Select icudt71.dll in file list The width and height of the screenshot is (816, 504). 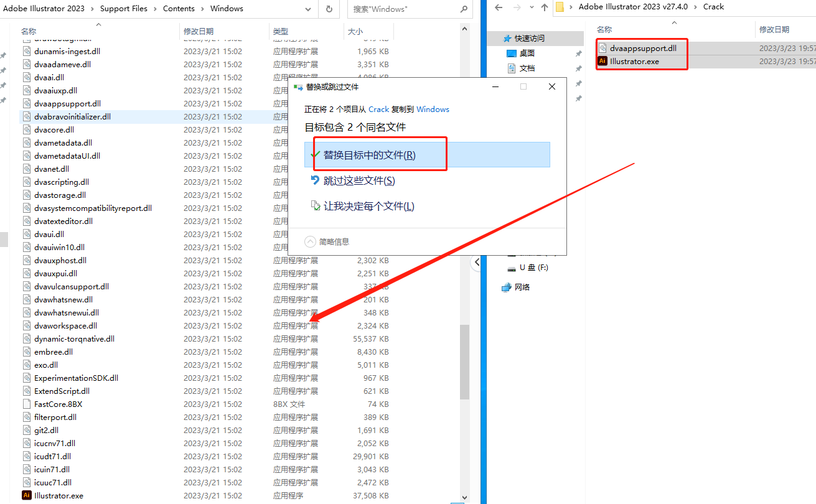point(52,456)
